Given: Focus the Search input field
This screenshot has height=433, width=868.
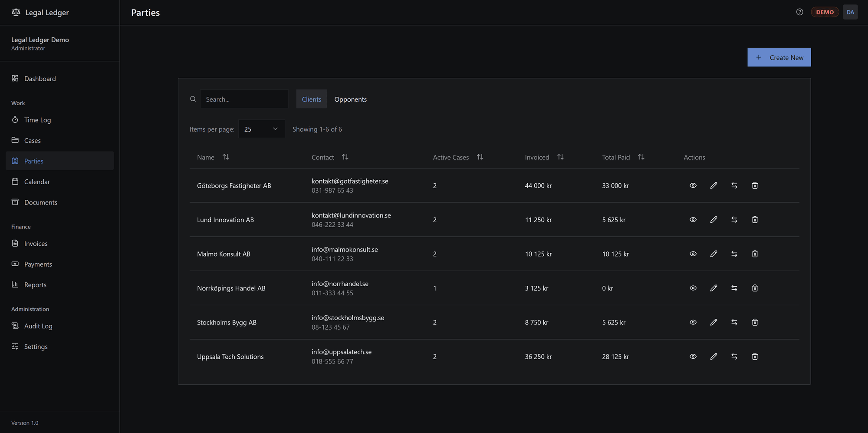Looking at the screenshot, I should tap(244, 99).
